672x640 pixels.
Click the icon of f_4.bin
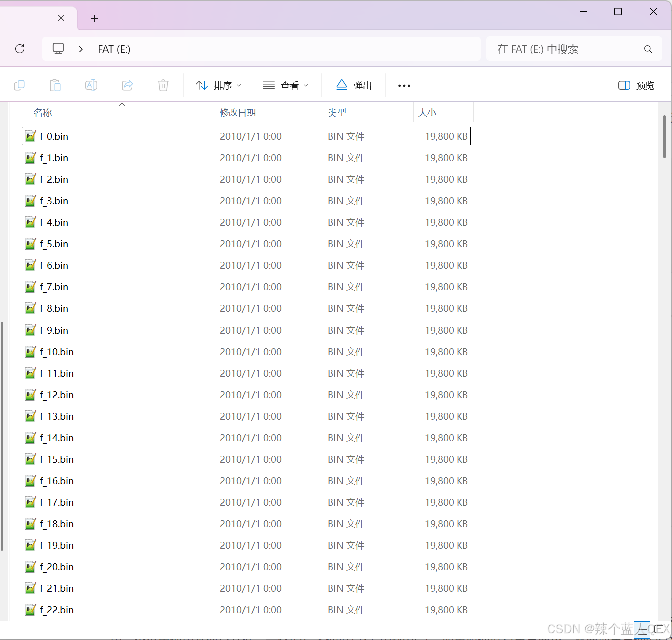coord(31,222)
